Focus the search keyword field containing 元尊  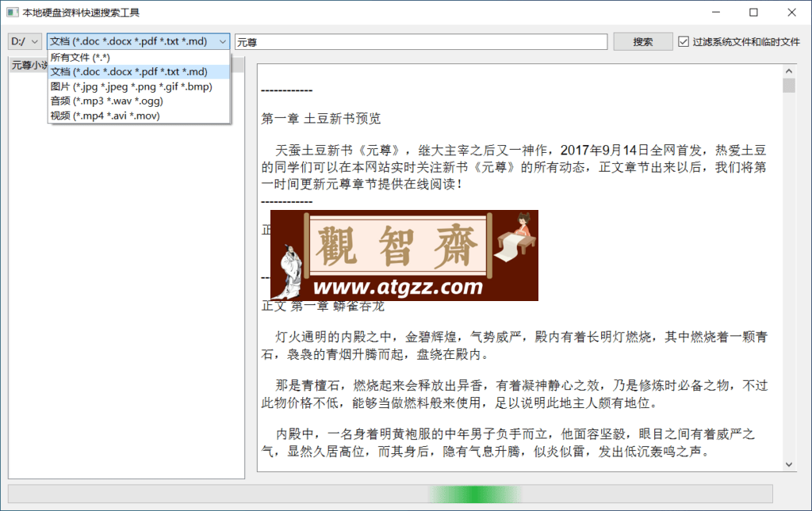[x=421, y=42]
